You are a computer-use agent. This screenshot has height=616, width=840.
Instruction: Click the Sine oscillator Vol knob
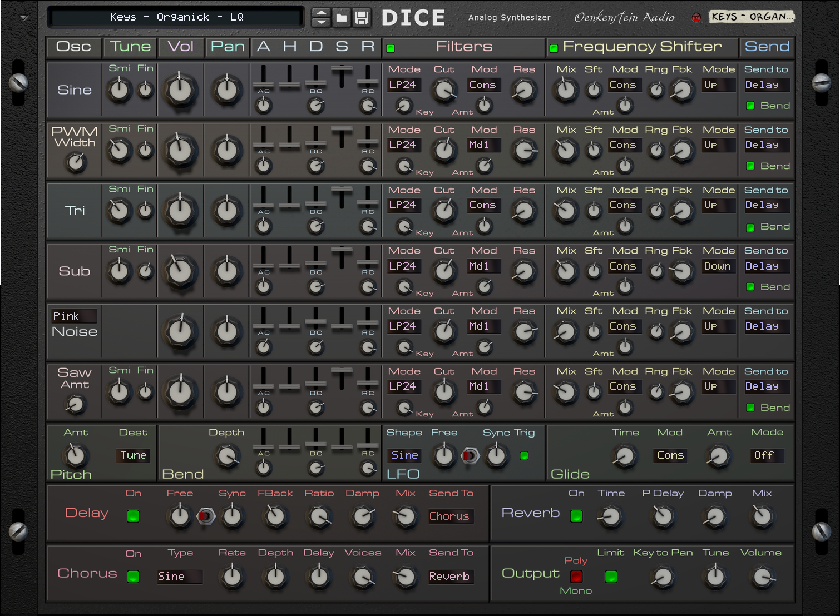coord(180,90)
